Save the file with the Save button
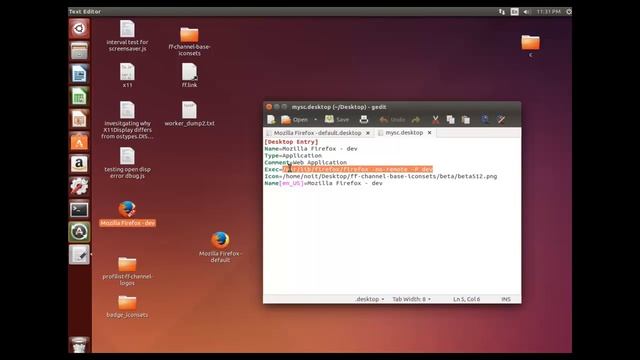The width and height of the screenshot is (640, 360). point(337,120)
